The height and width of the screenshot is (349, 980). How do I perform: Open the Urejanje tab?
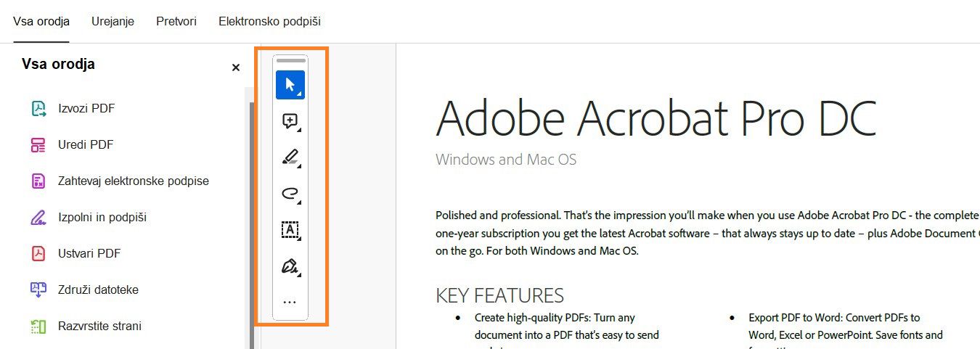(113, 22)
